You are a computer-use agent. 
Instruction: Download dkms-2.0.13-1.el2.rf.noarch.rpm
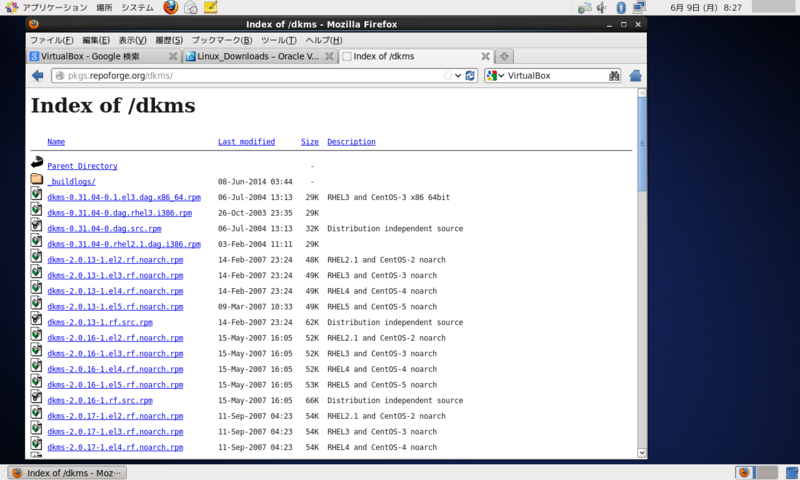click(115, 260)
